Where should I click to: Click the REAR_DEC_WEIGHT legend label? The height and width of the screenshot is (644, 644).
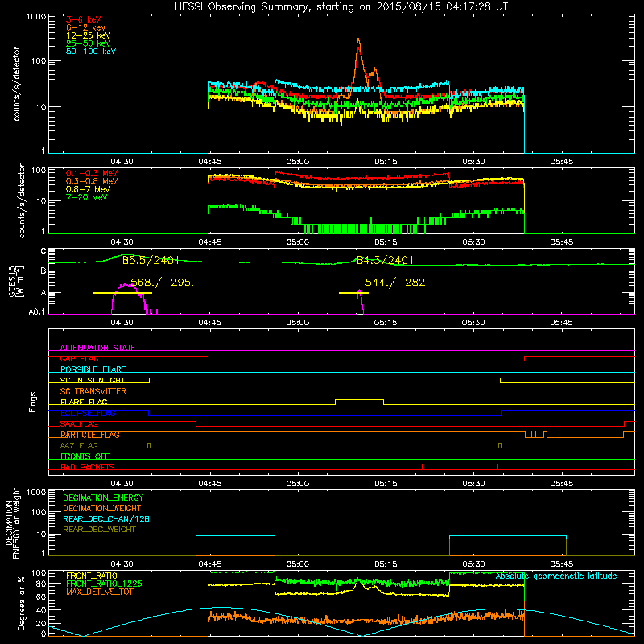tap(99, 530)
